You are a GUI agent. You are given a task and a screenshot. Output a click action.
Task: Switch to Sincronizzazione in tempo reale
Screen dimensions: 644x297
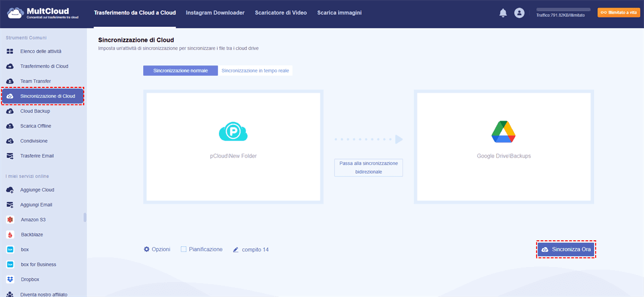(255, 71)
